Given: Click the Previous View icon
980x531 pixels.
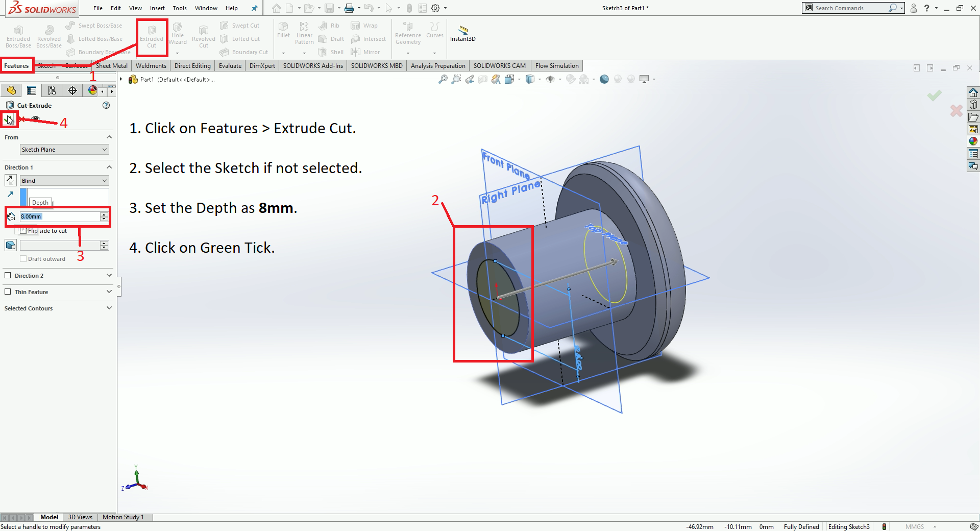Looking at the screenshot, I should tap(469, 79).
